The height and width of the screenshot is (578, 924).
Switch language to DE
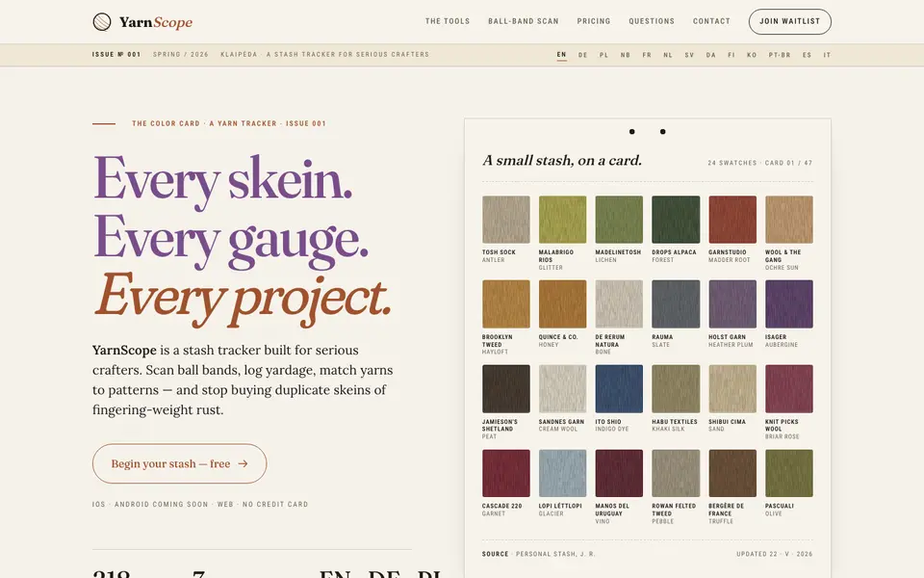coord(583,55)
